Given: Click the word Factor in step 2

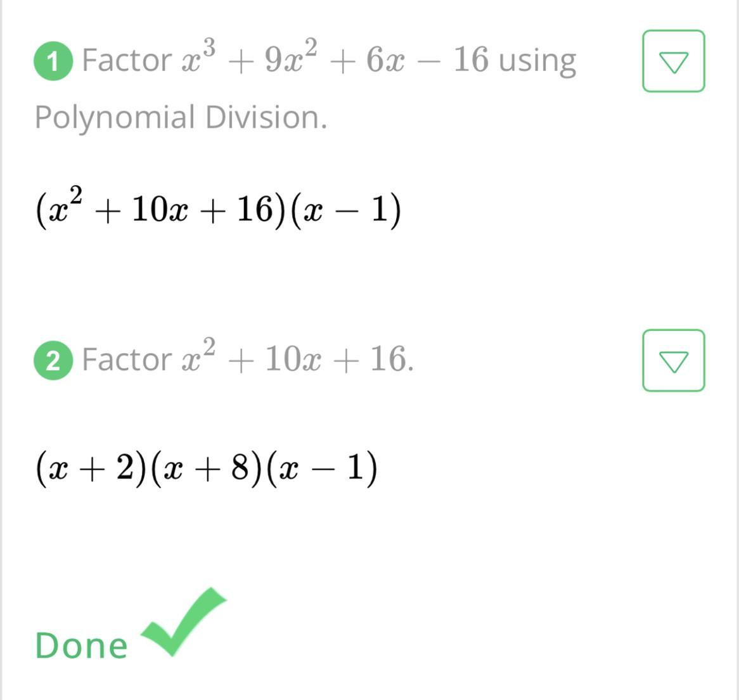Looking at the screenshot, I should [x=127, y=360].
